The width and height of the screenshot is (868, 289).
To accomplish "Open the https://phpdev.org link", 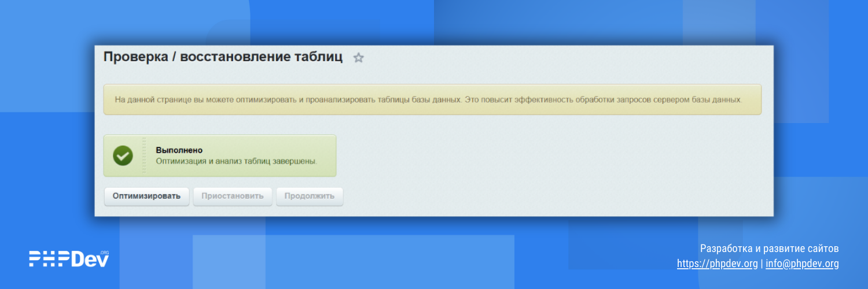I will tap(717, 264).
